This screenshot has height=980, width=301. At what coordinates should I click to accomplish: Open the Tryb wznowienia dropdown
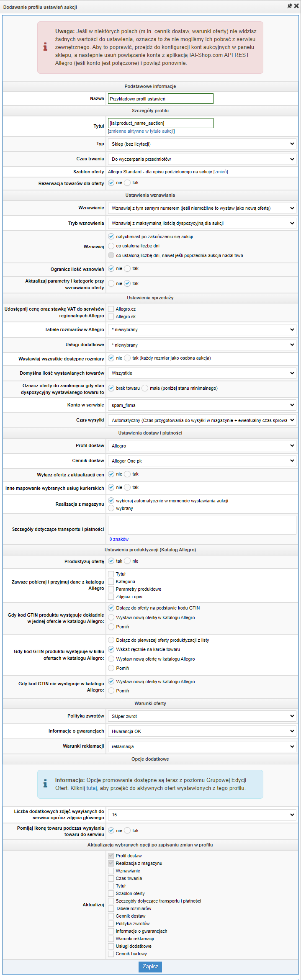(202, 223)
